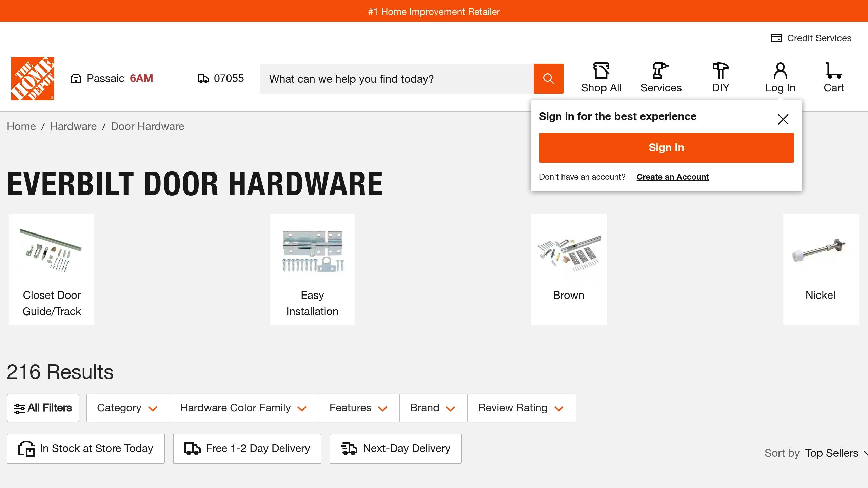The height and width of the screenshot is (488, 868).
Task: Toggle Free 1-2 Day Delivery filter
Action: (246, 448)
